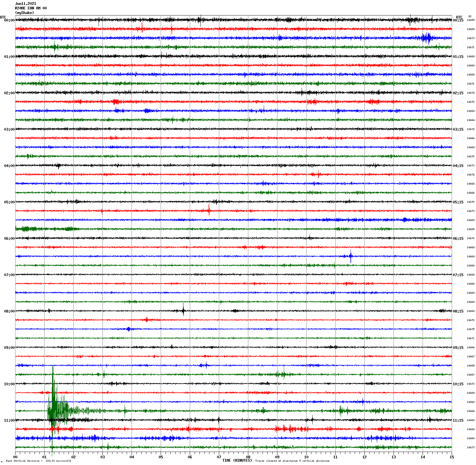Click the DC value '16675' in the column
476x465 pixels.
click(x=471, y=329)
